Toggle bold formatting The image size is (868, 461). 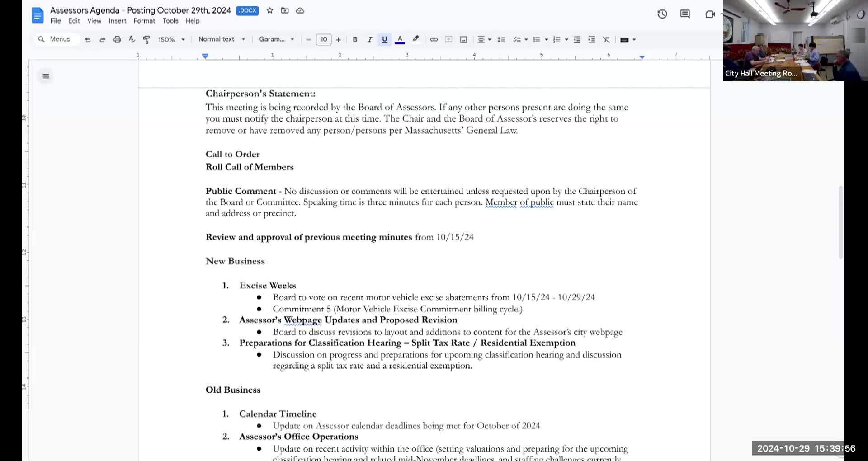[x=355, y=40]
